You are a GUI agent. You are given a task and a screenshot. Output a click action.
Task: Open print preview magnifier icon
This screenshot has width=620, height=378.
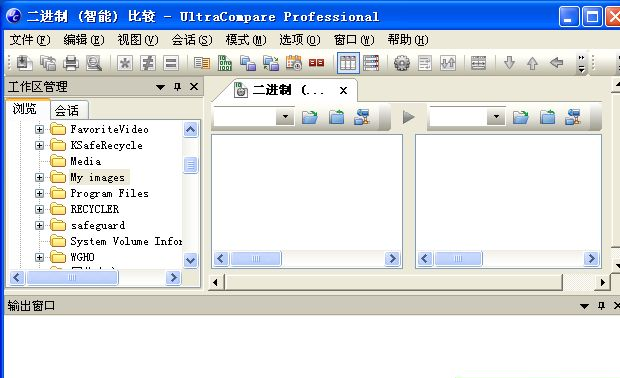tap(94, 63)
